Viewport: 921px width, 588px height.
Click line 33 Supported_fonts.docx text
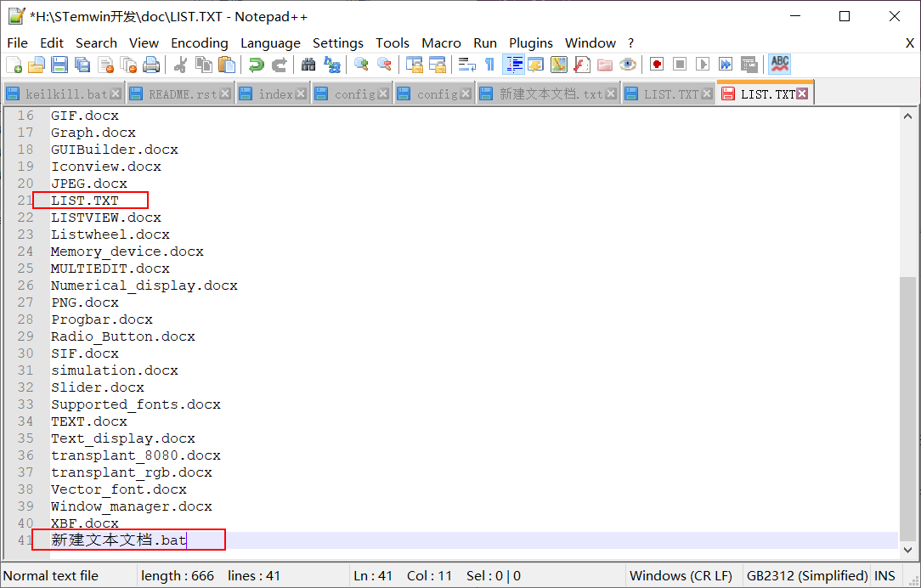[135, 404]
